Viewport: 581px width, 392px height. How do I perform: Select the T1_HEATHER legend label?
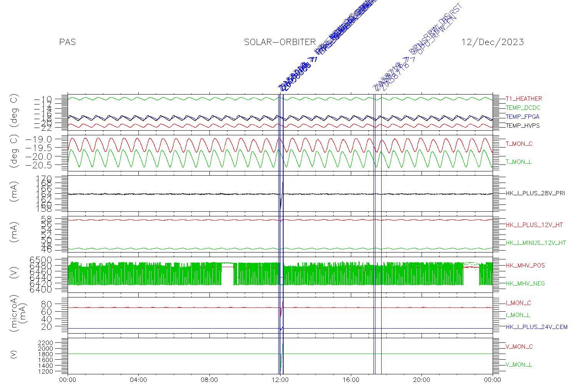coord(524,99)
